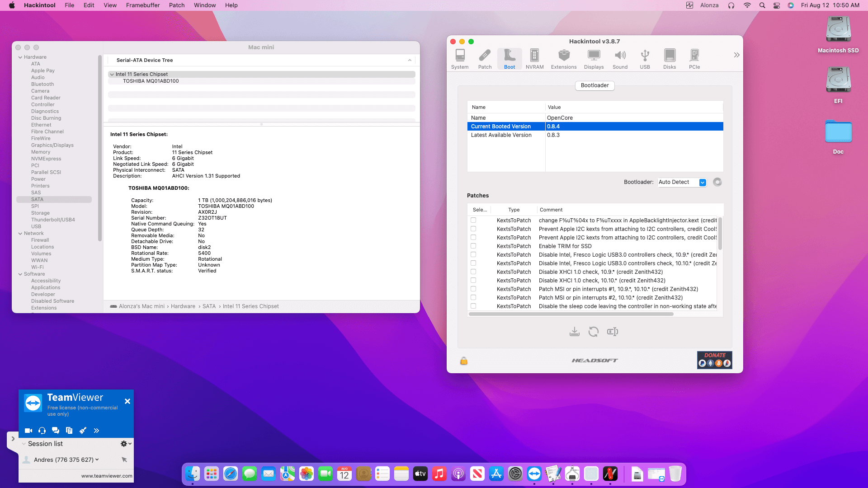Viewport: 868px width, 488px height.
Task: Open the Patch toolbar section in Hackintool
Action: coord(485,59)
